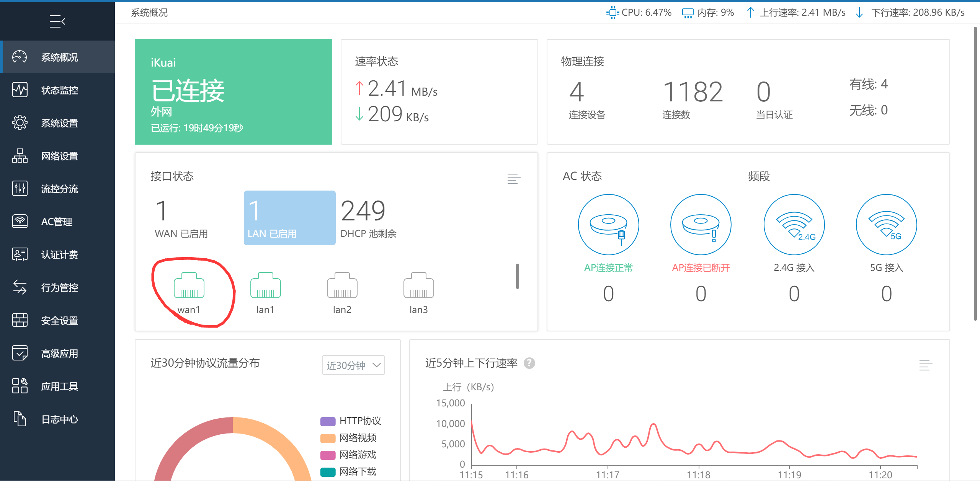Open 近5分钟上下行速率 chart options menu
This screenshot has width=980, height=481.
[925, 365]
